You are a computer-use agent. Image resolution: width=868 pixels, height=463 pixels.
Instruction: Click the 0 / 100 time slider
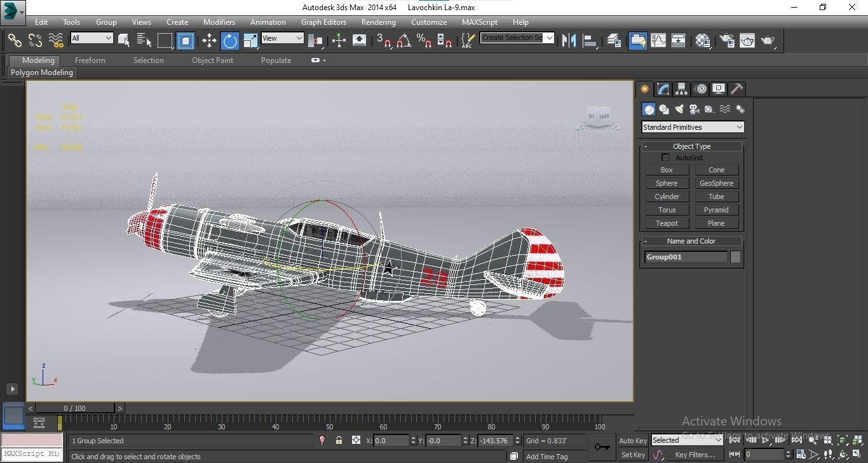pos(75,408)
